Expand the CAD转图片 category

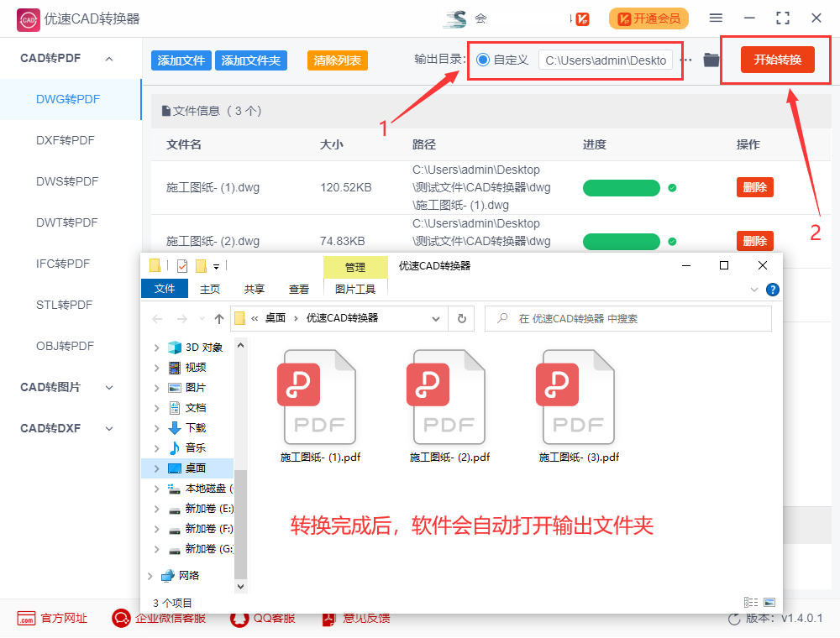pos(109,387)
